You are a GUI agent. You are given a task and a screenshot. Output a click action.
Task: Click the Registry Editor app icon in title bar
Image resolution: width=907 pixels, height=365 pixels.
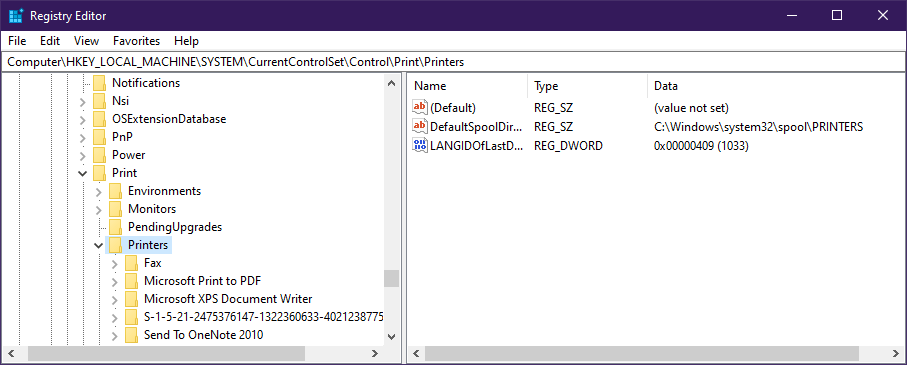[x=16, y=15]
